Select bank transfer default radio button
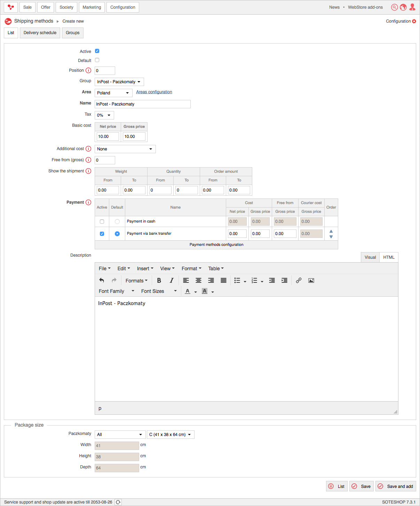The width and height of the screenshot is (420, 506). (x=117, y=234)
